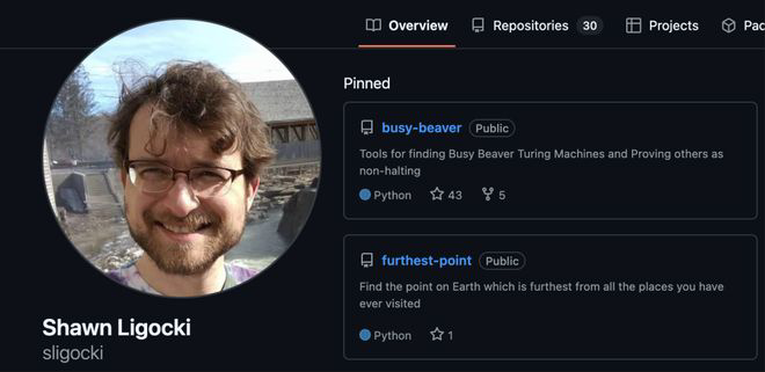This screenshot has width=765, height=372.
Task: Click the Python language dot on busy-beaver
Action: click(x=365, y=195)
